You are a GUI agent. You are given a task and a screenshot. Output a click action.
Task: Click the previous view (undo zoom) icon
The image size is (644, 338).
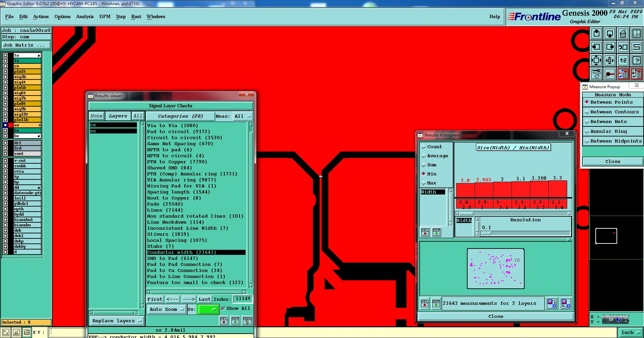[x=623, y=47]
